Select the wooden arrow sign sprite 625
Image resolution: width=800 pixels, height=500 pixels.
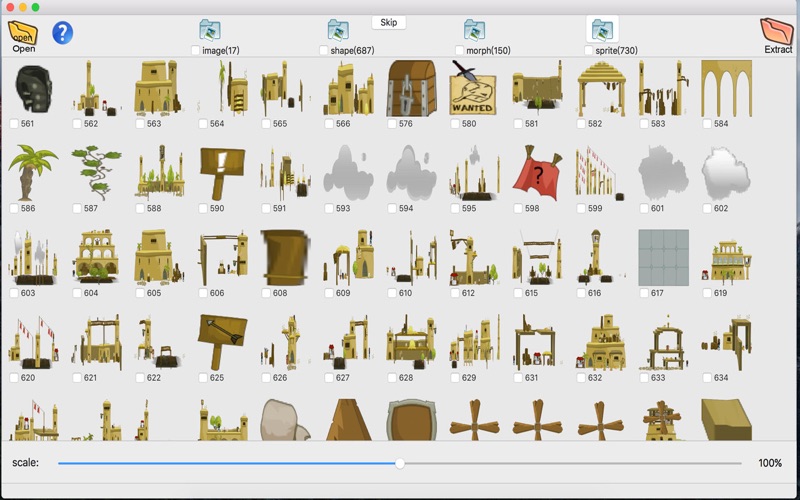pyautogui.click(x=222, y=342)
